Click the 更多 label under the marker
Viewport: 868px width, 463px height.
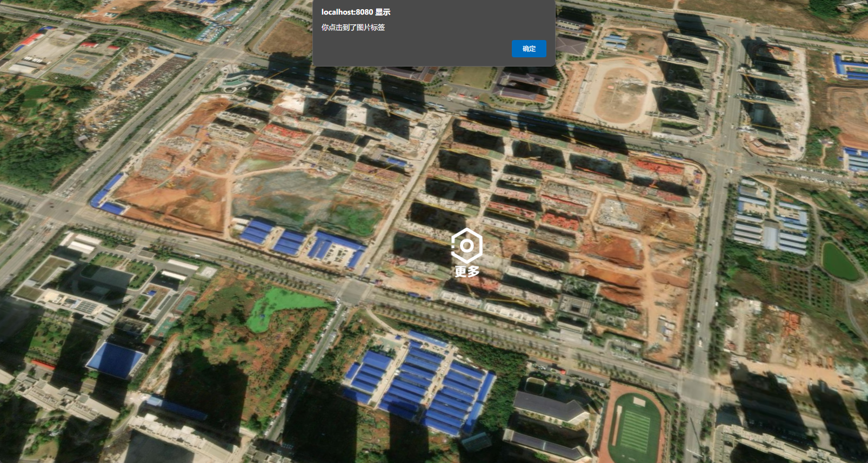coord(467,272)
